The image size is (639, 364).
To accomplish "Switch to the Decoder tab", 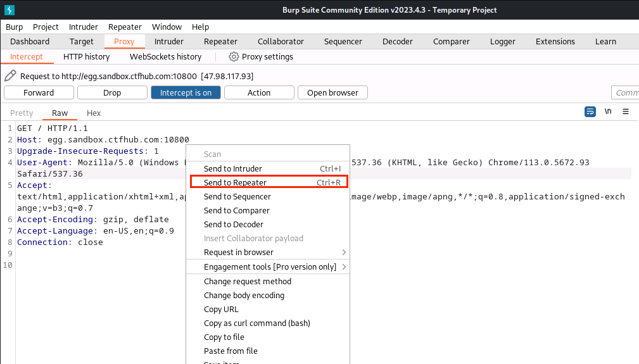I will click(398, 42).
